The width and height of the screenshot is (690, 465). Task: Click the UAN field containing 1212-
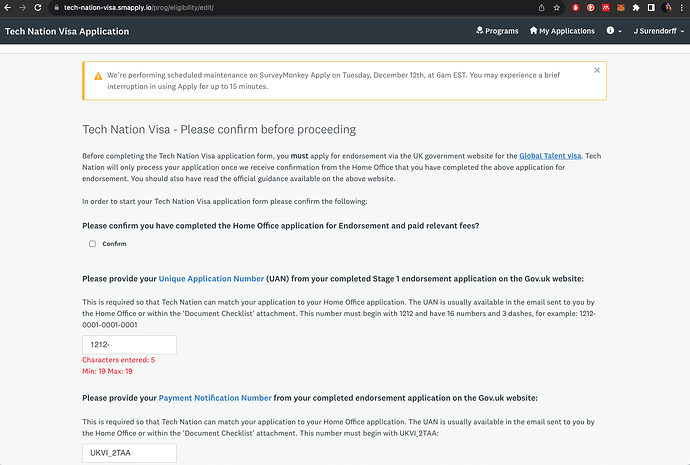pyautogui.click(x=129, y=344)
